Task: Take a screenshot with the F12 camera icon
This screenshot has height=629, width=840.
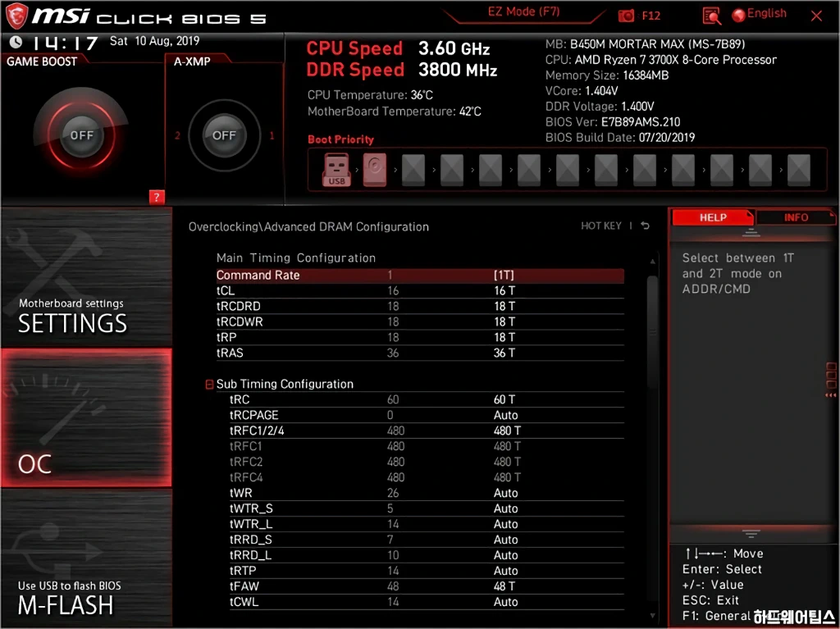Action: [x=626, y=16]
